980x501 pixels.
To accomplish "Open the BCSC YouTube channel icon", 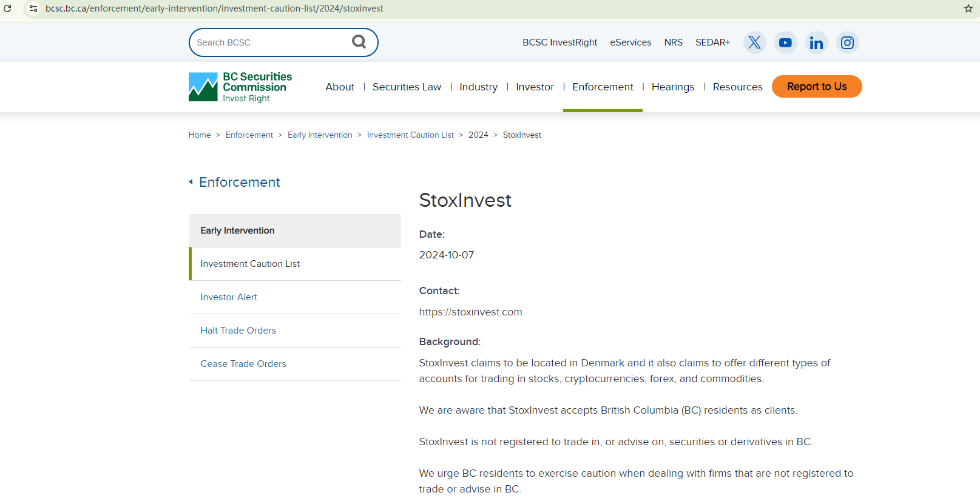I will [x=785, y=42].
